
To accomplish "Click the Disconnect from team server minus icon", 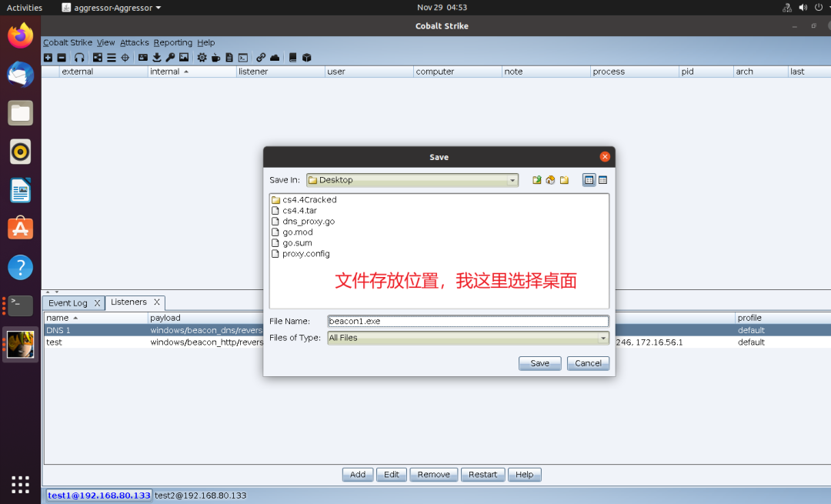I will point(62,58).
